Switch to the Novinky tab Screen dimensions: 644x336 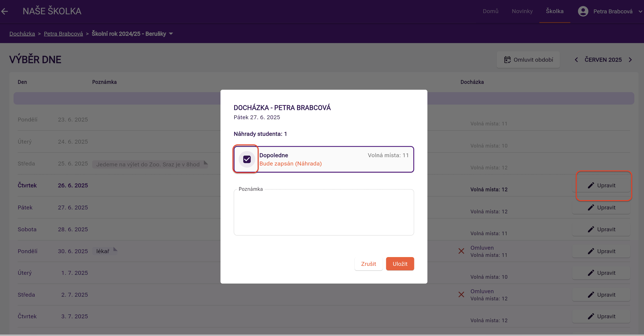tap(522, 11)
